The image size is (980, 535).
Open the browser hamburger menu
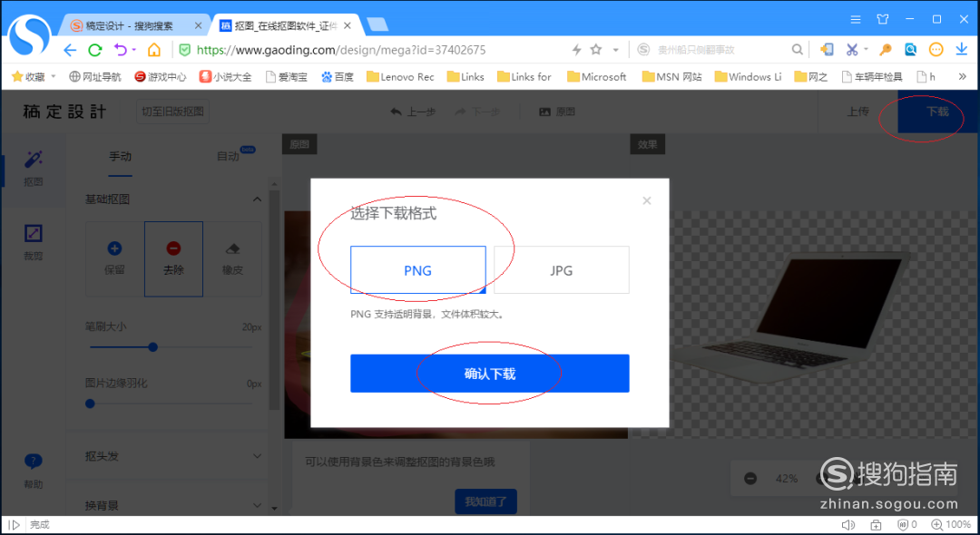pos(856,19)
